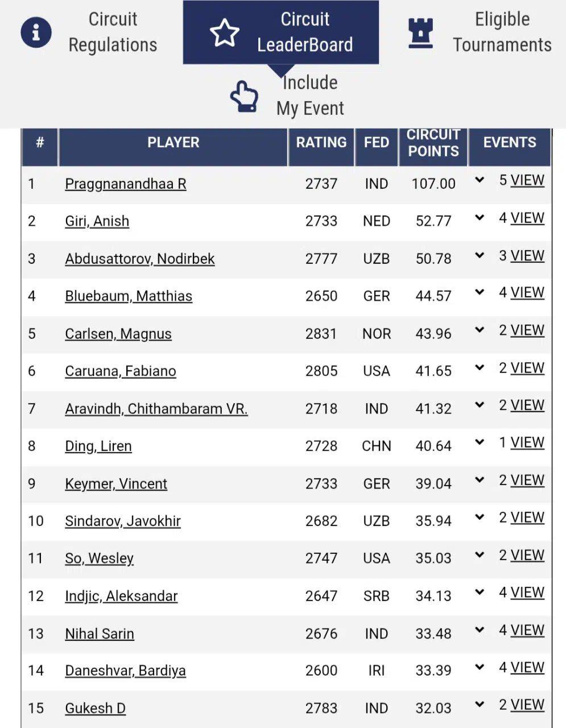This screenshot has width=566, height=728.
Task: Expand events chevron for Gukesh D
Action: tap(480, 705)
